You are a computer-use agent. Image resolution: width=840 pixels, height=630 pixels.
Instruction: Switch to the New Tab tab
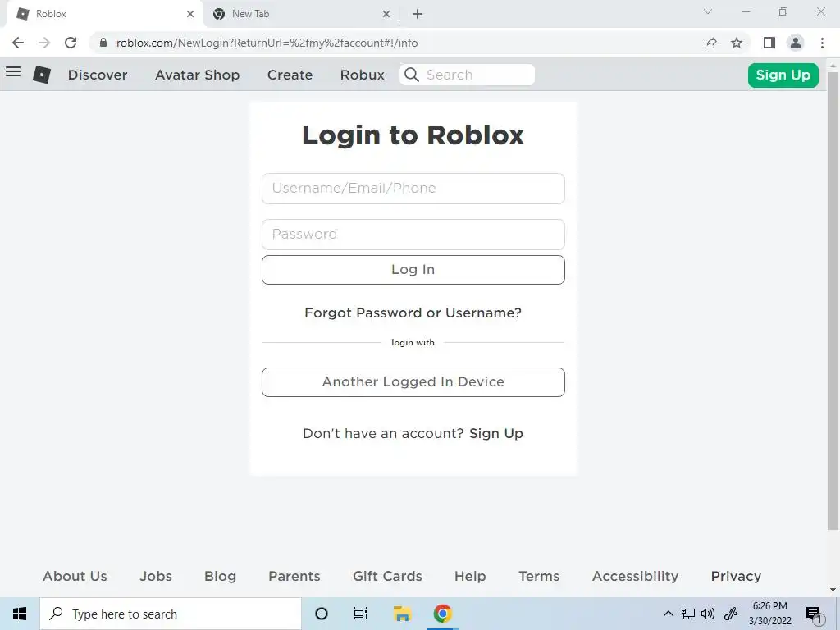(301, 14)
